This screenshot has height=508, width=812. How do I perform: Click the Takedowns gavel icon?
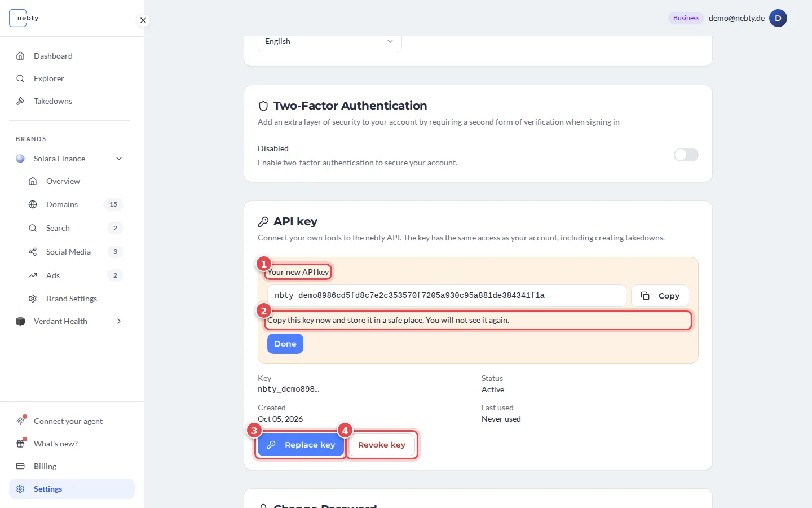coord(20,101)
